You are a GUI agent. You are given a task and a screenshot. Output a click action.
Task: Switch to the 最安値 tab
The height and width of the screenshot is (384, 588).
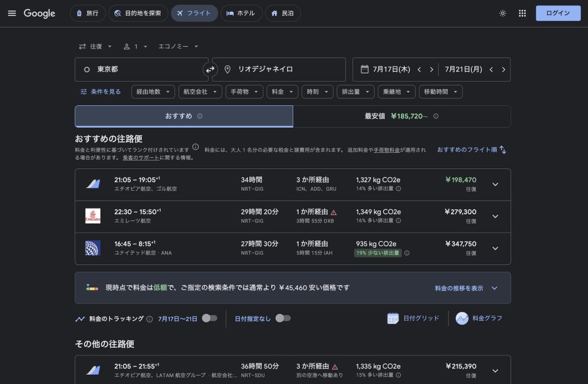[x=401, y=116]
